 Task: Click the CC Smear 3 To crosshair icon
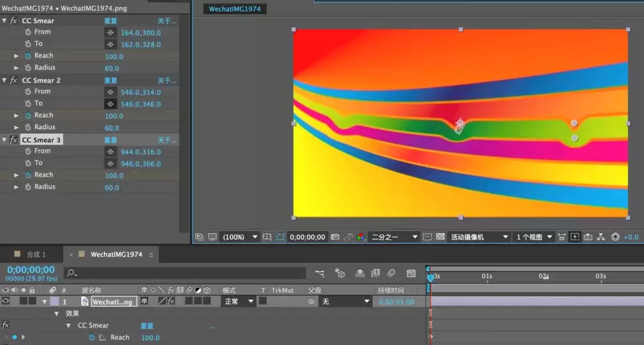[x=110, y=164]
